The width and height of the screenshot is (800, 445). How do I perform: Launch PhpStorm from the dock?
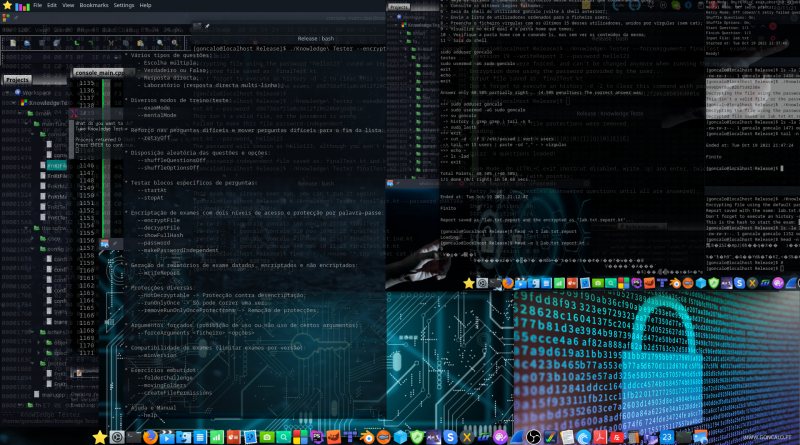(316, 437)
